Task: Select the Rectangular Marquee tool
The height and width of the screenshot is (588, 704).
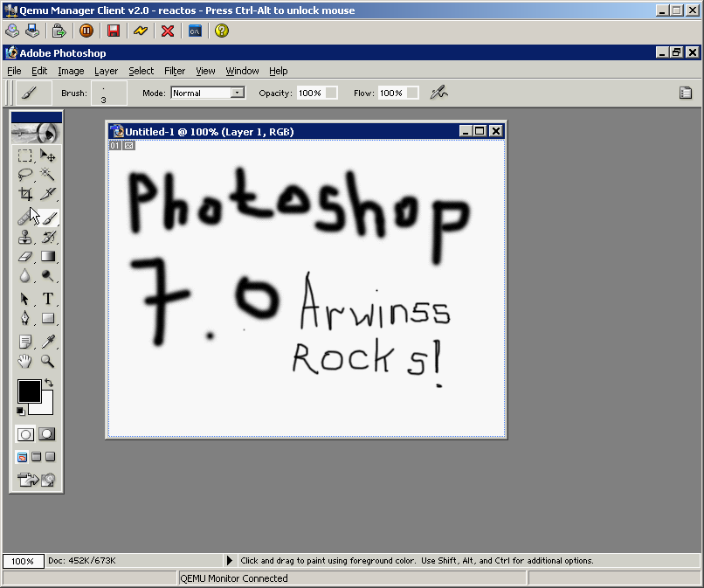Action: tap(25, 156)
